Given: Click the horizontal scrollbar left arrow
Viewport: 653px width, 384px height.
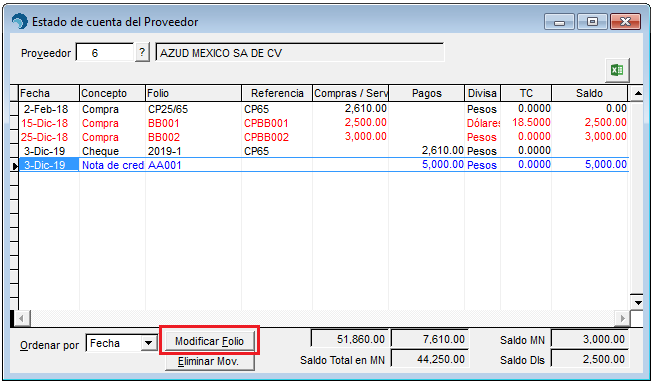Looking at the screenshot, I should pyautogui.click(x=21, y=319).
